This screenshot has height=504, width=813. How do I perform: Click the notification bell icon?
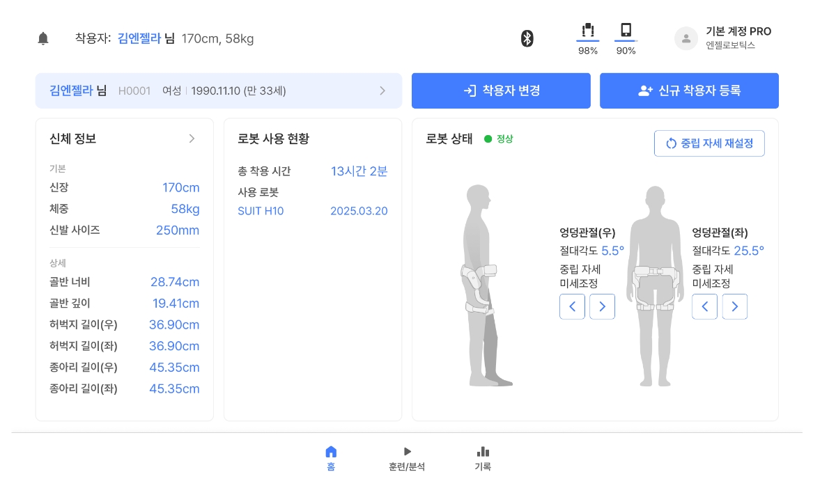click(43, 39)
